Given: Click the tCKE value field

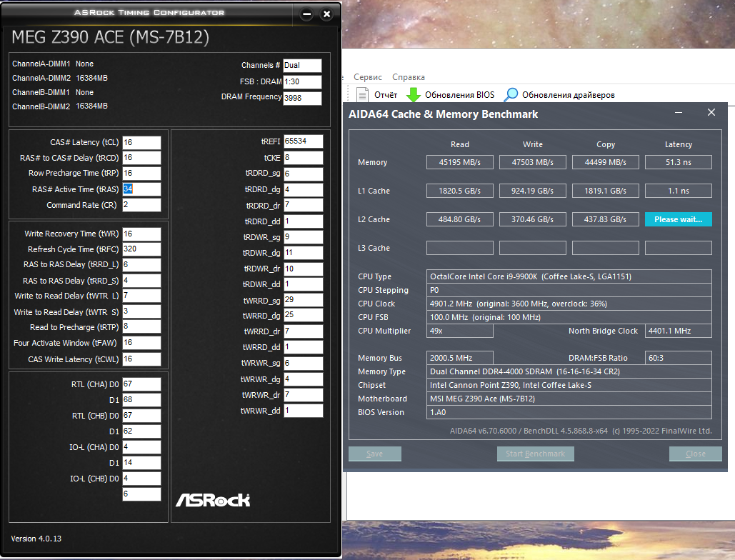Looking at the screenshot, I should click(x=303, y=158).
